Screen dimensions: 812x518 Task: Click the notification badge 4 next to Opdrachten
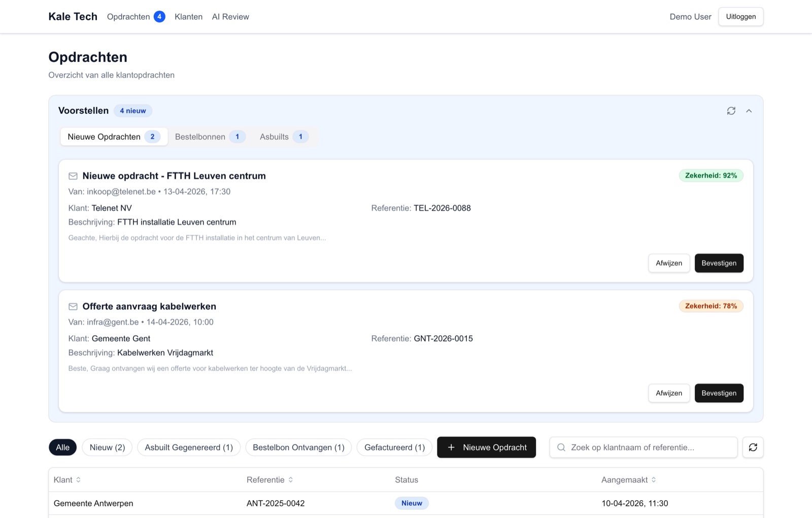(x=159, y=17)
